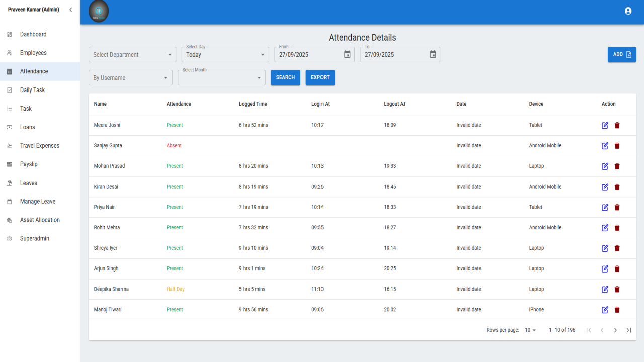This screenshot has width=644, height=362.
Task: Expand the By Username dropdown
Action: click(x=130, y=78)
